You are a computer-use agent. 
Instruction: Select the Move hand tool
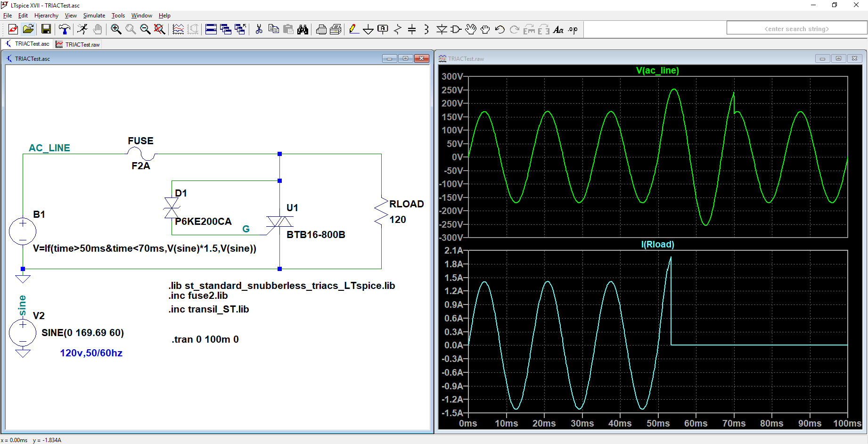(470, 29)
